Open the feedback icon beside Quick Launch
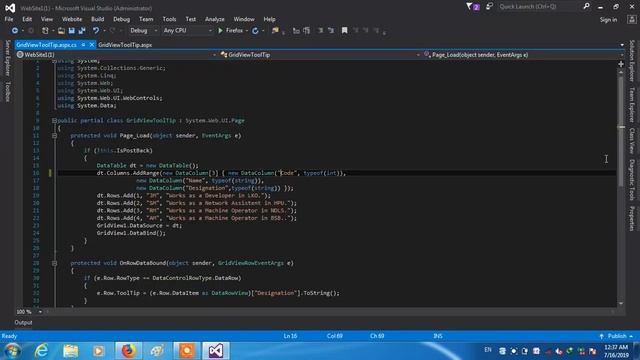This screenshot has width=640, height=360. pyautogui.click(x=489, y=7)
